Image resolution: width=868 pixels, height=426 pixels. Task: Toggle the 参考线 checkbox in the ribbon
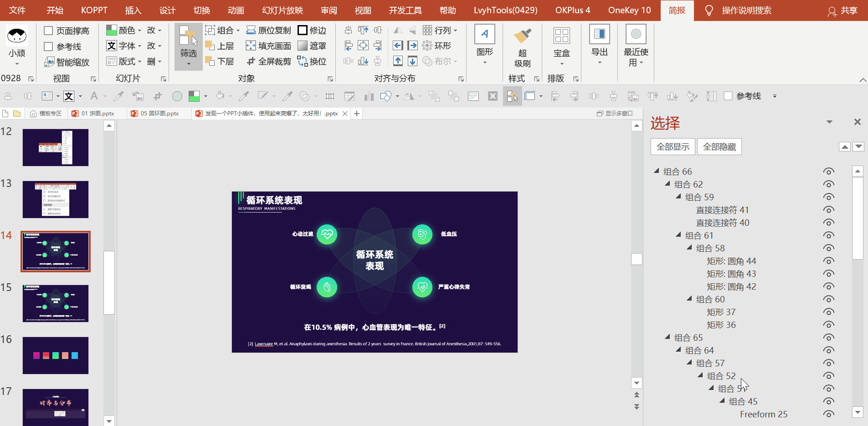(x=48, y=47)
